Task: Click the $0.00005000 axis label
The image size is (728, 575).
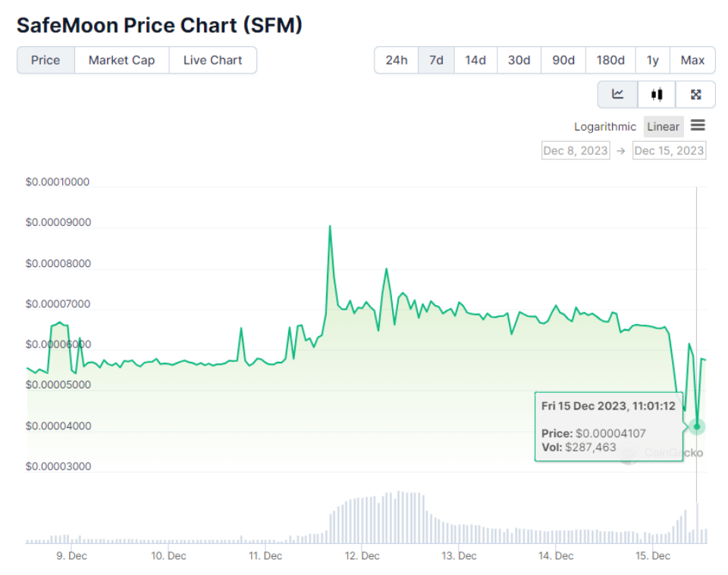Action: click(x=58, y=385)
